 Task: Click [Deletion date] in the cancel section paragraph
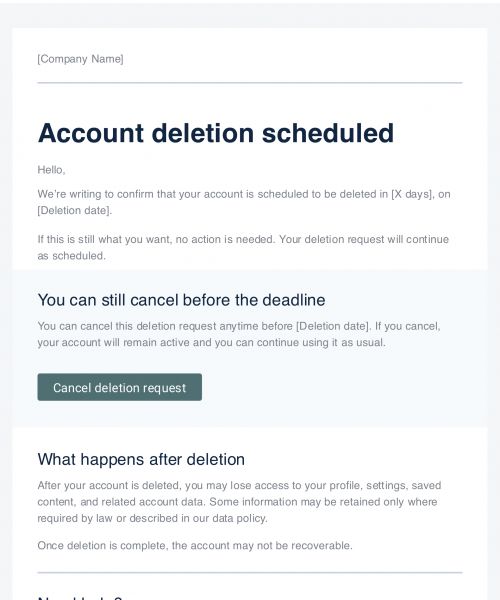[333, 326]
